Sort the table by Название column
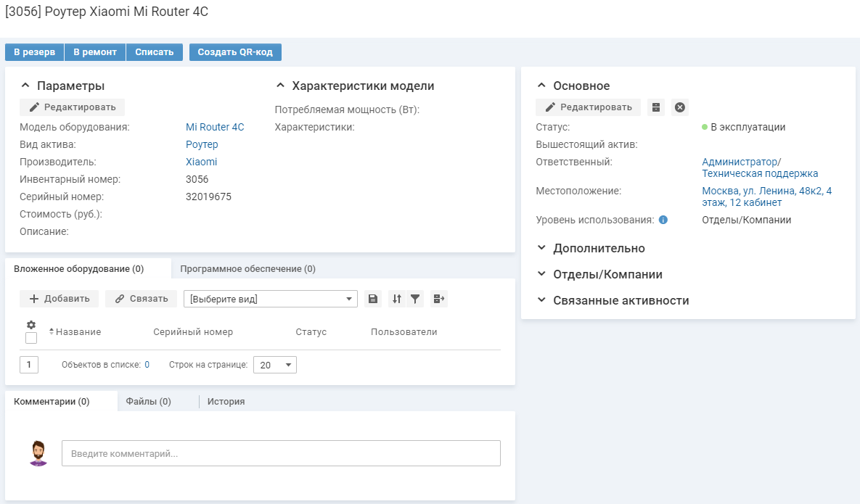The image size is (860, 504). pyautogui.click(x=78, y=332)
